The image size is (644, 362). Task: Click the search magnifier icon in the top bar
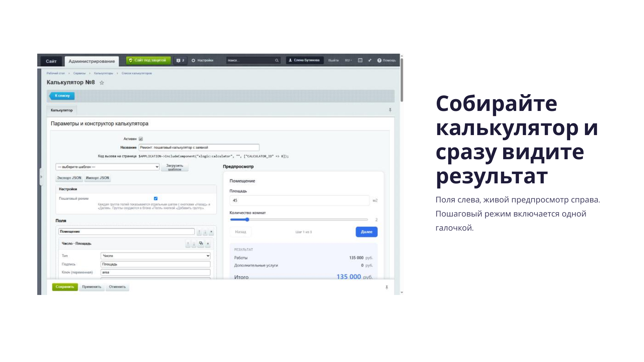tap(277, 60)
